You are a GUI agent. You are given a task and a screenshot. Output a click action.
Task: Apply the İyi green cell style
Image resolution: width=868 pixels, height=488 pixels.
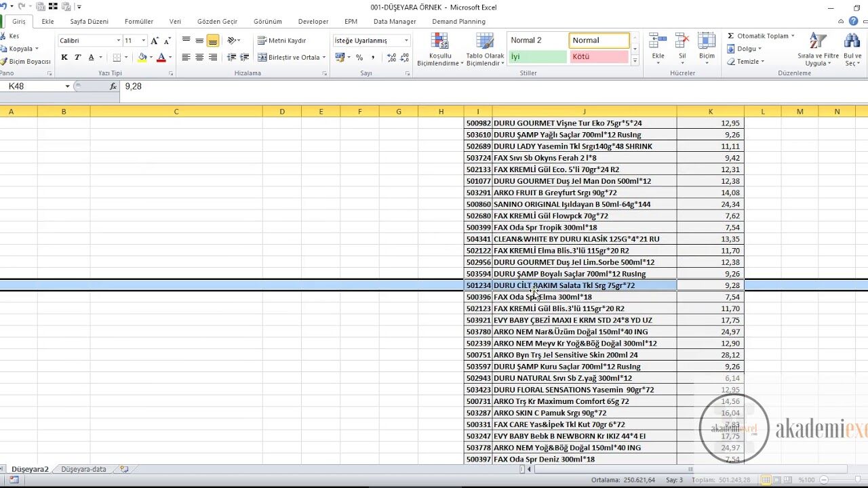pos(537,57)
